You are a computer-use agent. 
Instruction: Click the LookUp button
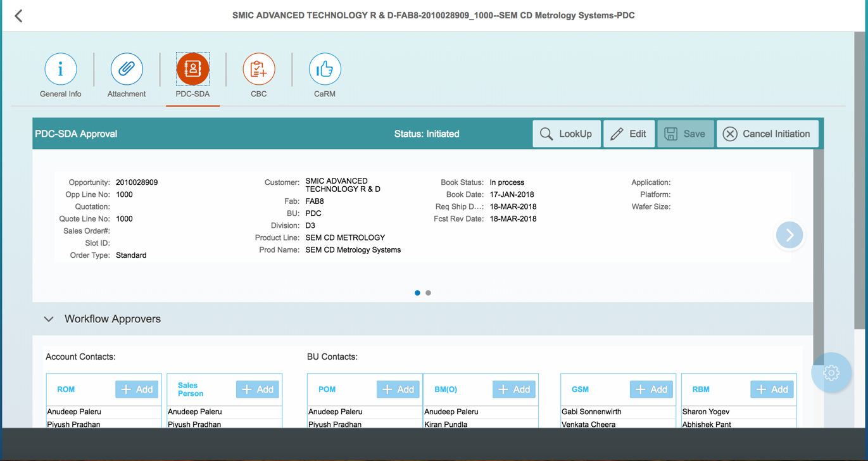click(x=567, y=134)
